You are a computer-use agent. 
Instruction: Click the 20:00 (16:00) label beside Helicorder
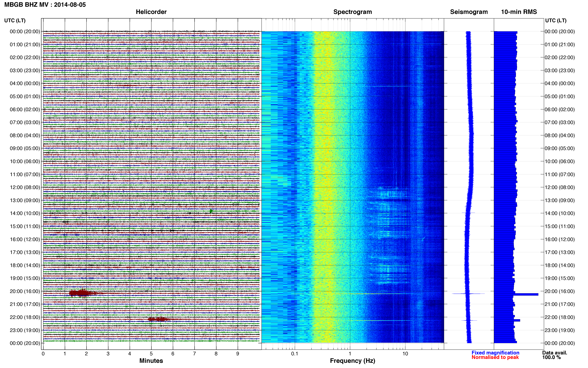pyautogui.click(x=25, y=291)
